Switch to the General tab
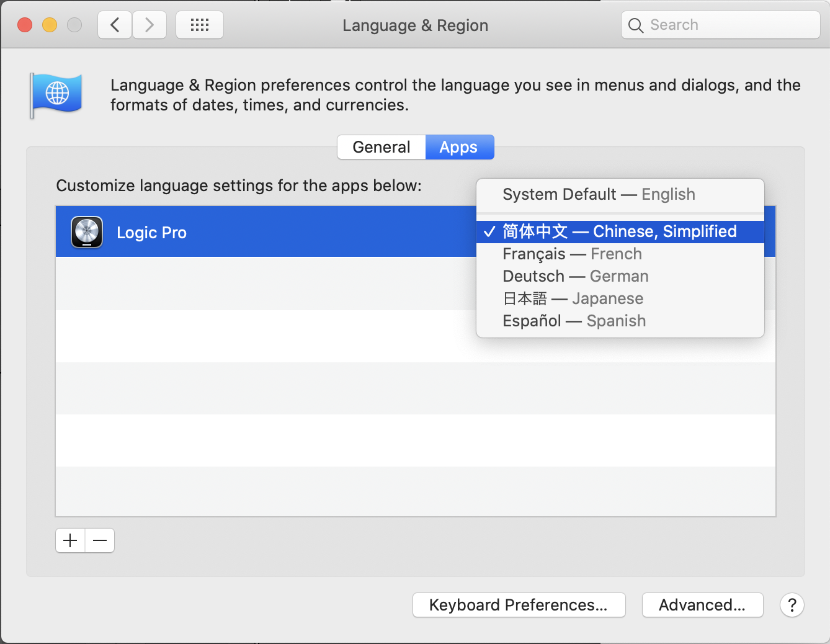The width and height of the screenshot is (830, 644). 382,147
